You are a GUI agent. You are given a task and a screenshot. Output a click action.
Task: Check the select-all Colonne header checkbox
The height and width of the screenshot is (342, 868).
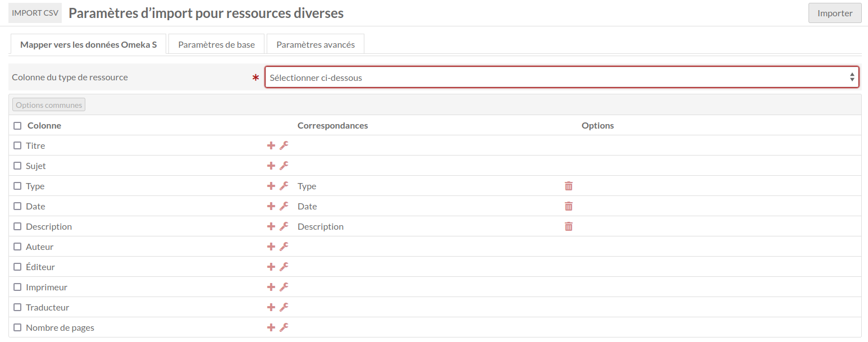point(17,126)
